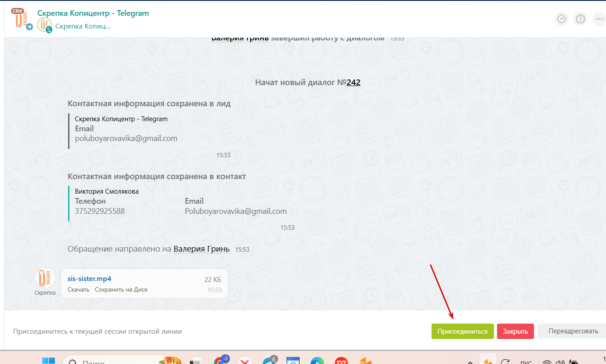Image resolution: width=606 pixels, height=364 pixels.
Task: Click heading Контактная информация сохранена в контакт
Action: [157, 177]
